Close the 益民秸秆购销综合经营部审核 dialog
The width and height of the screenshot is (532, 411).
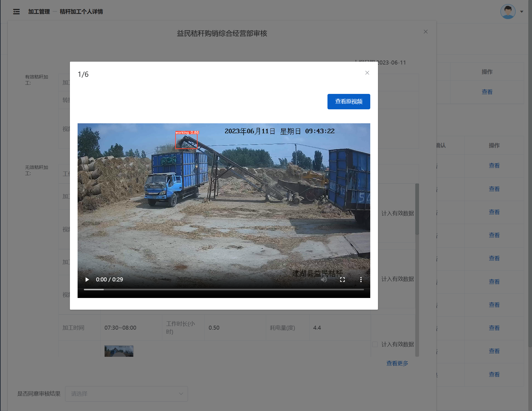click(x=426, y=32)
